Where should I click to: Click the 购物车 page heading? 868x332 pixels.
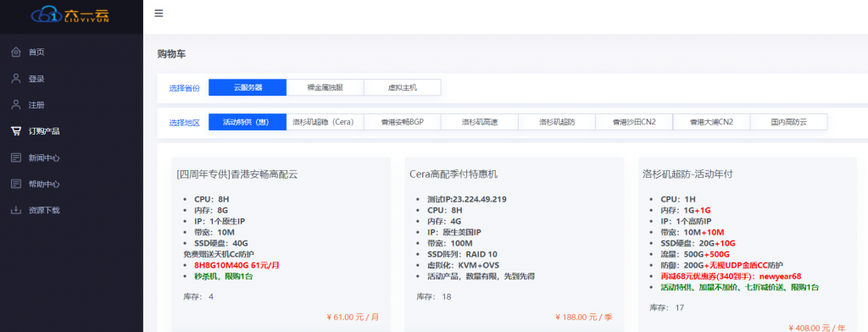pos(171,53)
